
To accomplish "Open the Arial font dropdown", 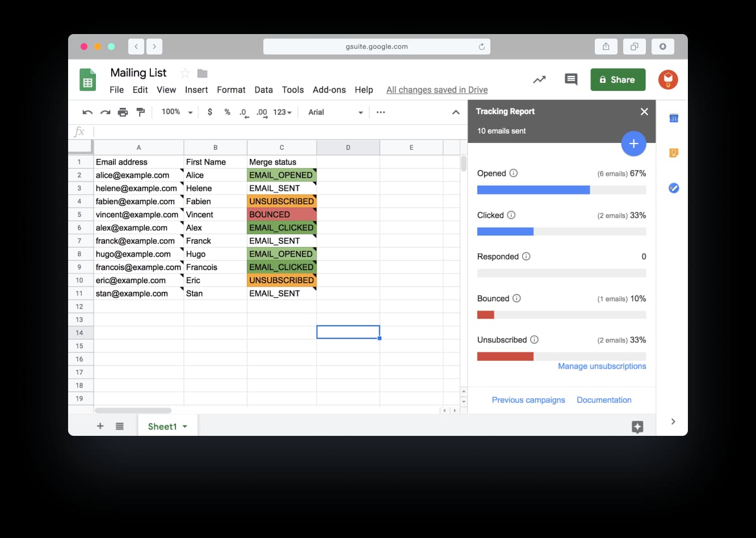I will click(335, 112).
